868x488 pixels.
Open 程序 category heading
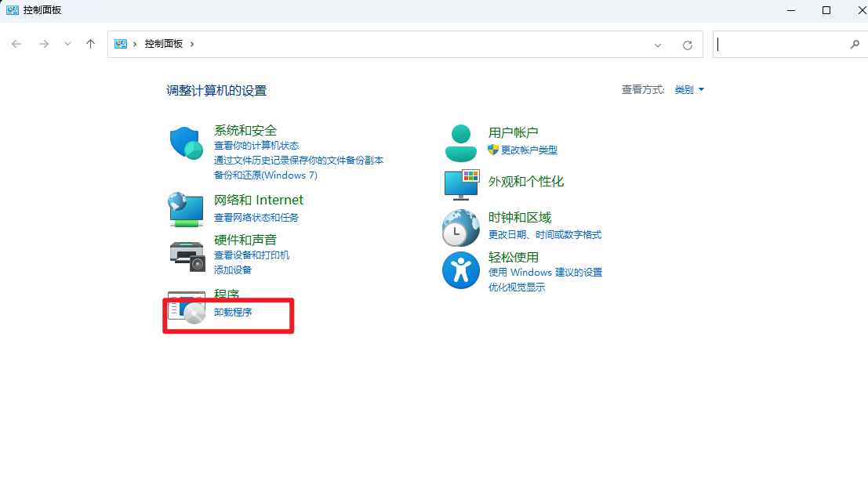coord(227,293)
